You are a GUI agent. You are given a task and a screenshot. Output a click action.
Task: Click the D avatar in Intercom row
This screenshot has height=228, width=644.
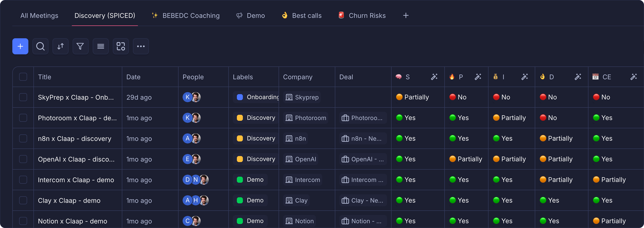click(187, 180)
